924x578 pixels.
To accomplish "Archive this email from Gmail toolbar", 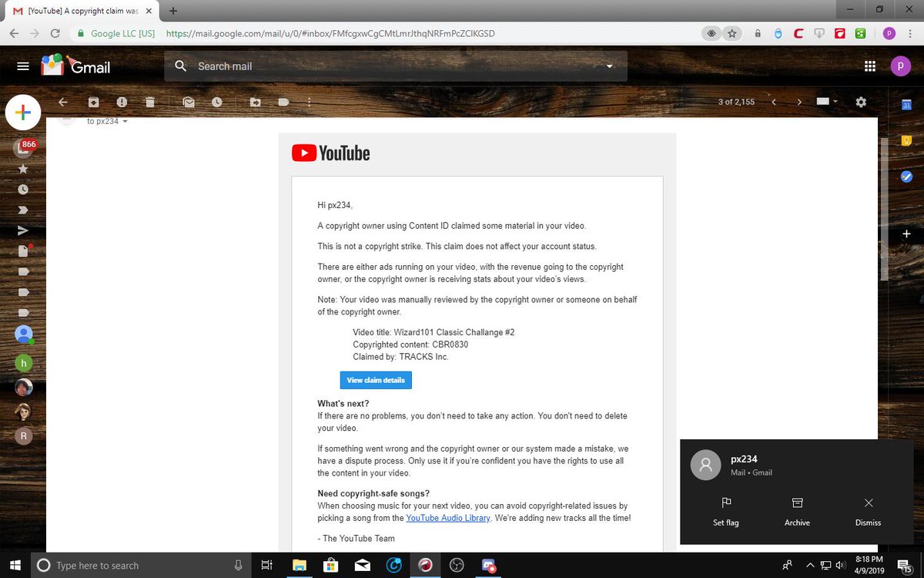I will tap(93, 102).
